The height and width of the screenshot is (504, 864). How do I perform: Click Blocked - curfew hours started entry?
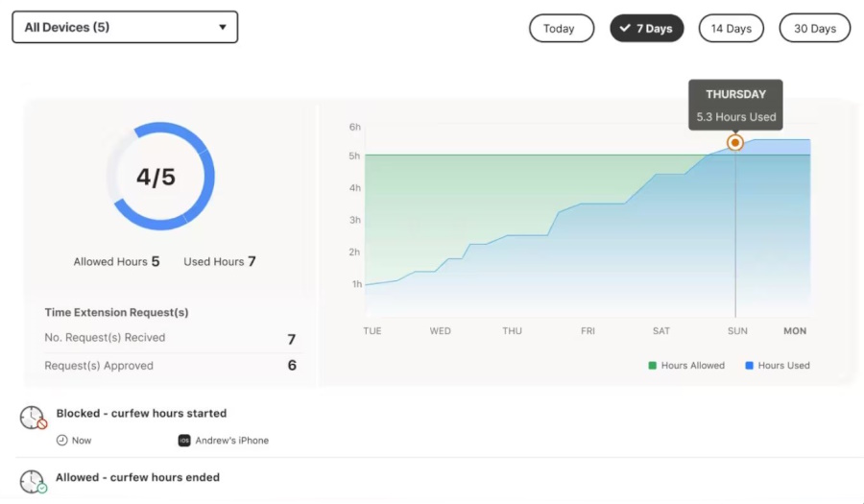[141, 413]
